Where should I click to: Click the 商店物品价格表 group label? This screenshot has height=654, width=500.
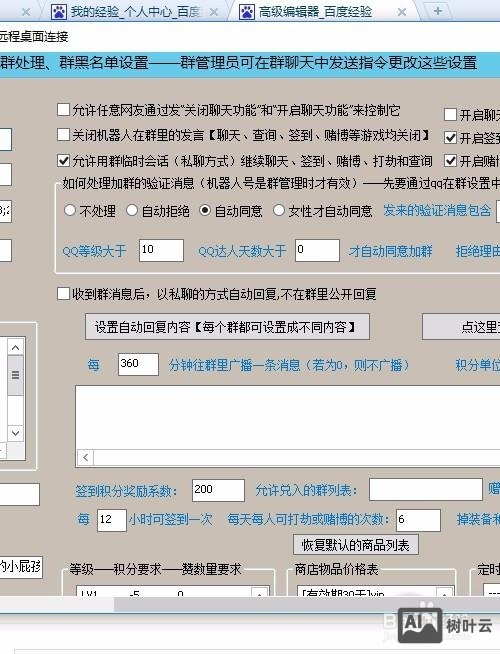click(336, 569)
